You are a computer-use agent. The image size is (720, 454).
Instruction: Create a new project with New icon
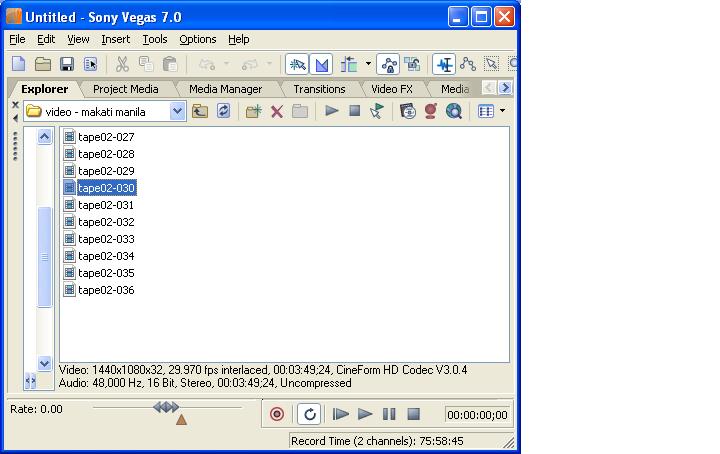(18, 64)
